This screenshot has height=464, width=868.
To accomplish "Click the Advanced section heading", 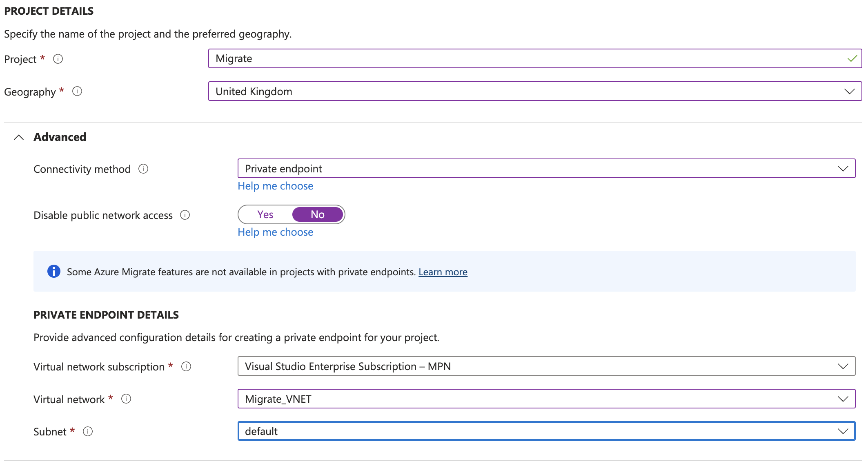I will (x=60, y=137).
